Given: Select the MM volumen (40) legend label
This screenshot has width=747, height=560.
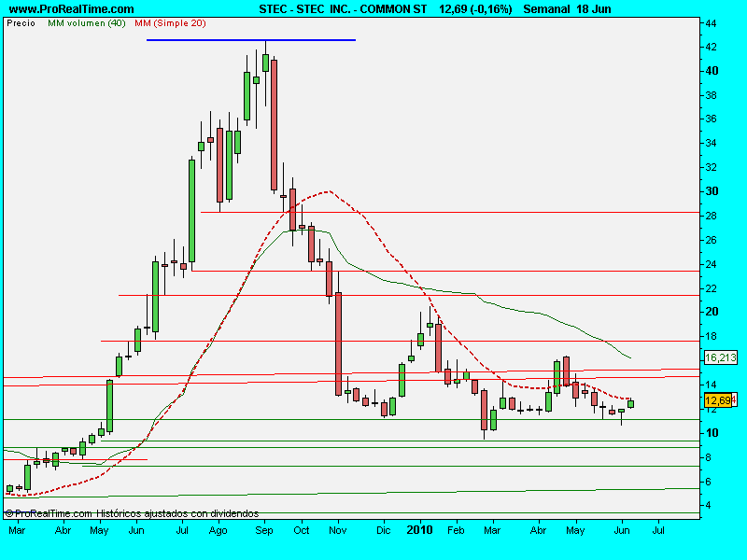Looking at the screenshot, I should click(x=86, y=22).
